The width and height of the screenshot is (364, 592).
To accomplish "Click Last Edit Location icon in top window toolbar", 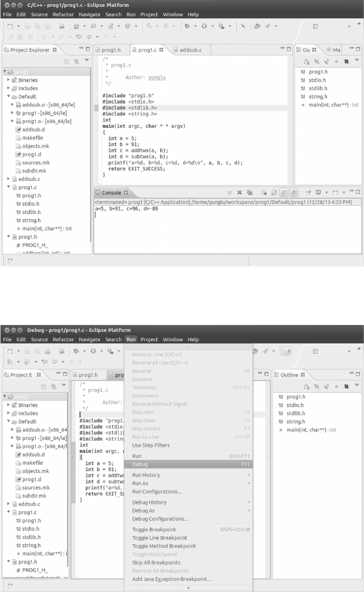I will point(79,37).
